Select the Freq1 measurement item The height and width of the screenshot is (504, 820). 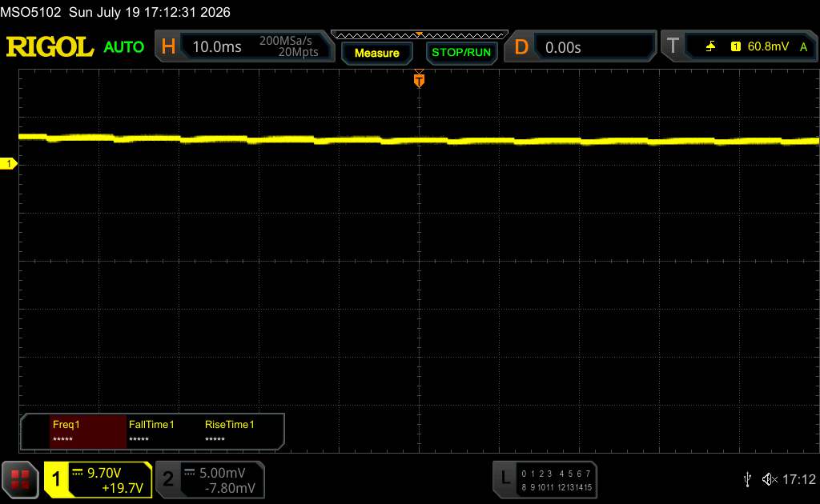pyautogui.click(x=88, y=431)
